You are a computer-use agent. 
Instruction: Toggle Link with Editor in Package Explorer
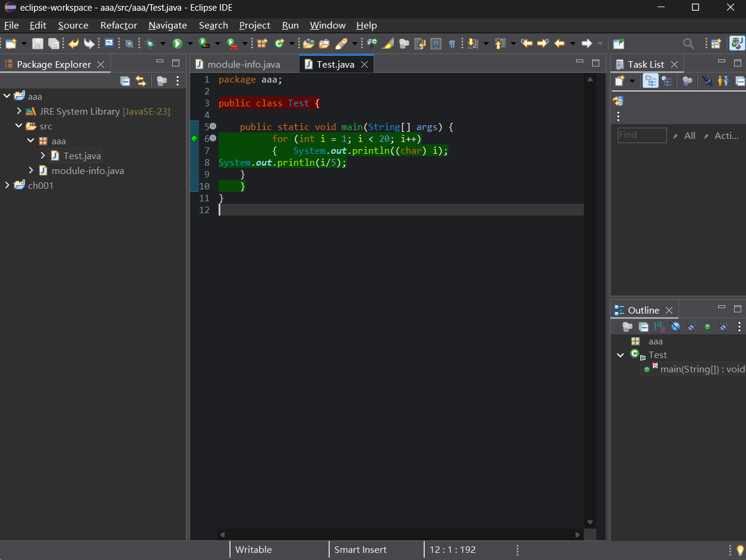coord(141,81)
